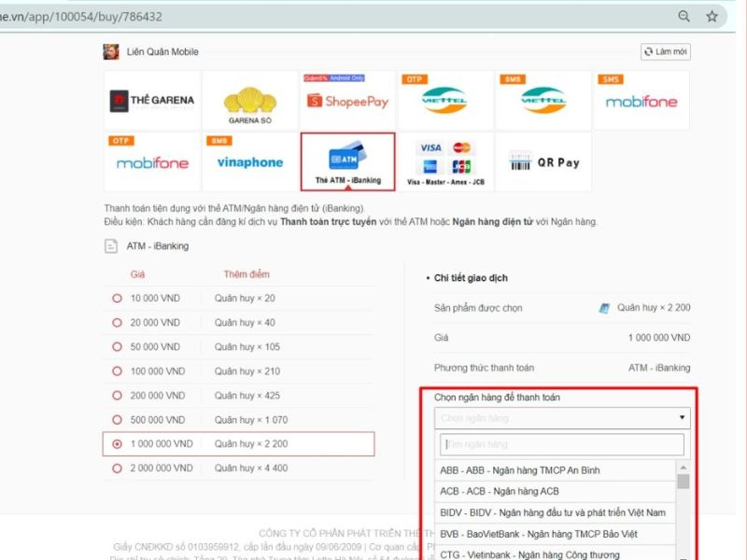Click the Quân huy × 1 070 reward text
This screenshot has height=560, width=747.
[x=250, y=419]
